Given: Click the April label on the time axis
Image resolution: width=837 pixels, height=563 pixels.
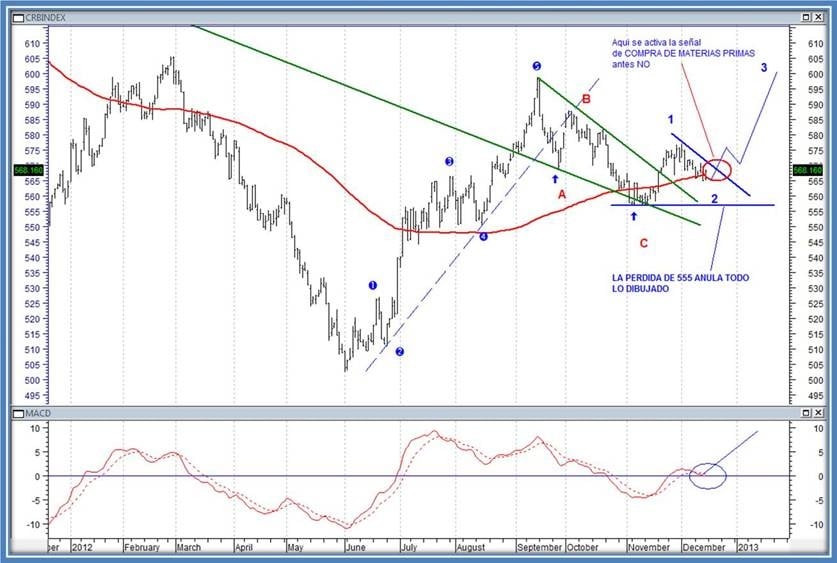Looking at the screenshot, I should point(243,548).
